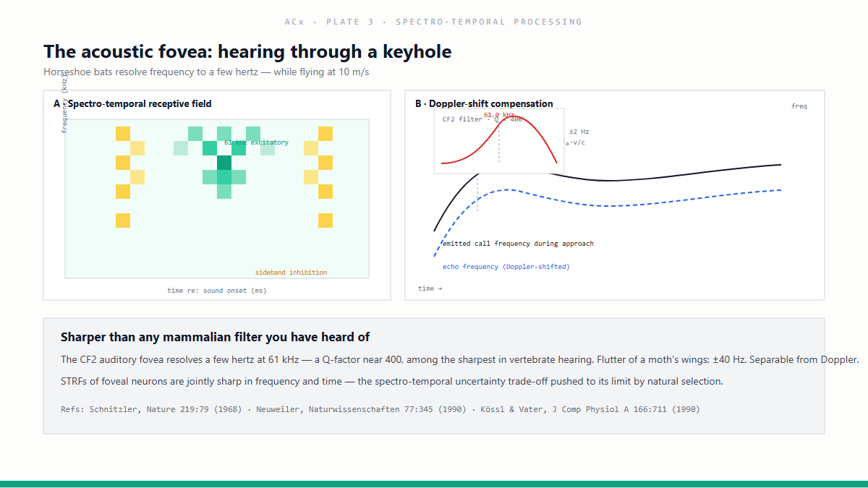Click the paragraph starting 'STRFs of foveal neurons'
This screenshot has height=488, width=868.
[392, 381]
